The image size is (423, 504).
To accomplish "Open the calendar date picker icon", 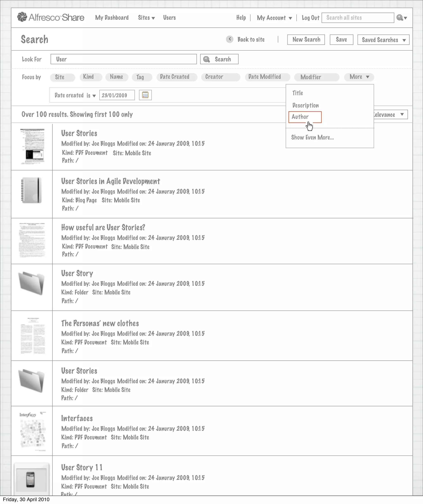I will click(145, 95).
